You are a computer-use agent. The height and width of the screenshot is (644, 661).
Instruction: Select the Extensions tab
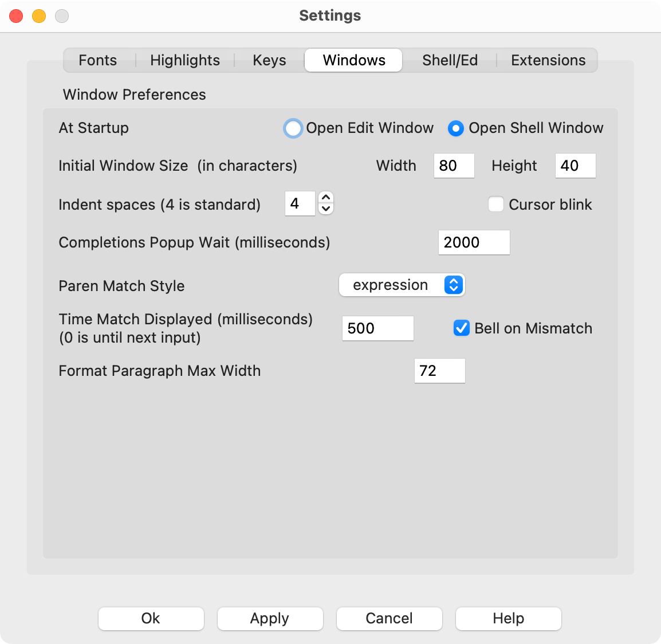[547, 60]
